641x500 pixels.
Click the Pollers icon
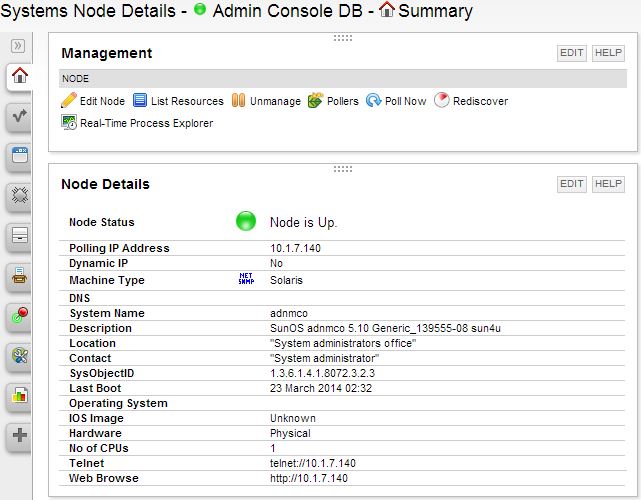click(316, 101)
